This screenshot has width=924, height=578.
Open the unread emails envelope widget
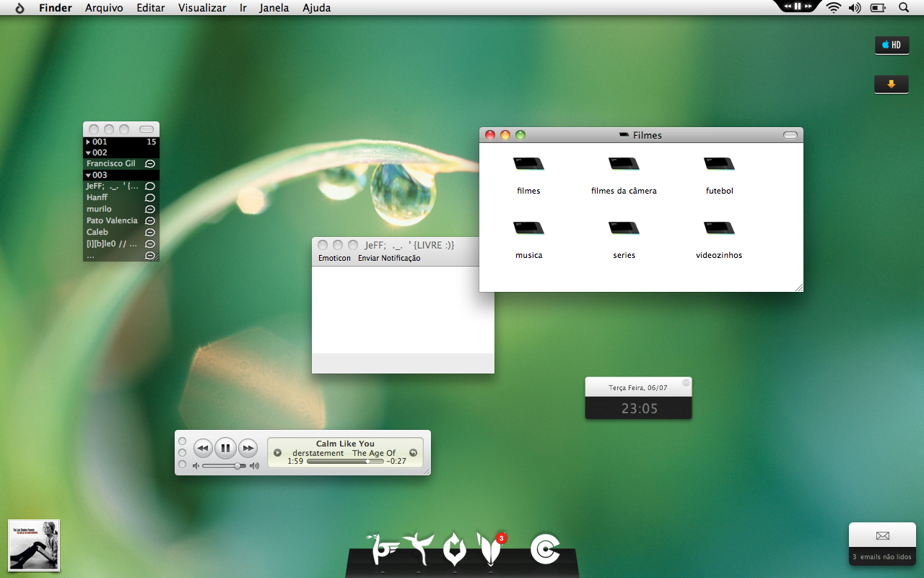tap(882, 536)
